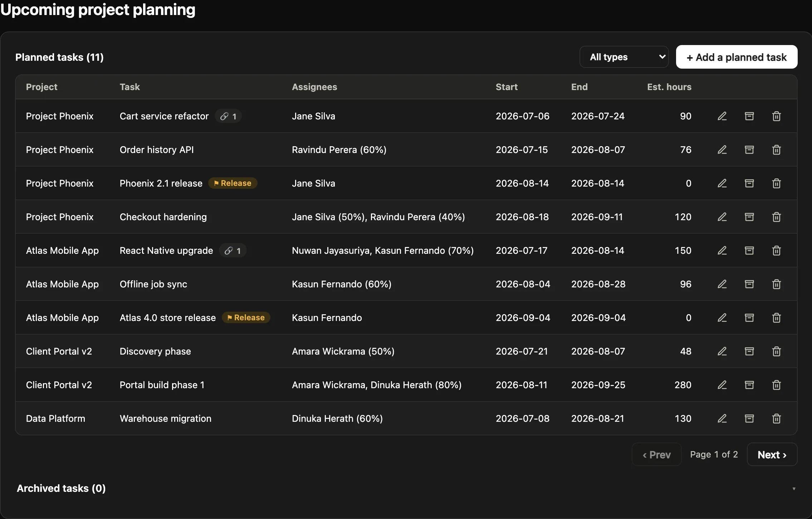Click the End column header
The height and width of the screenshot is (519, 812).
(x=579, y=87)
